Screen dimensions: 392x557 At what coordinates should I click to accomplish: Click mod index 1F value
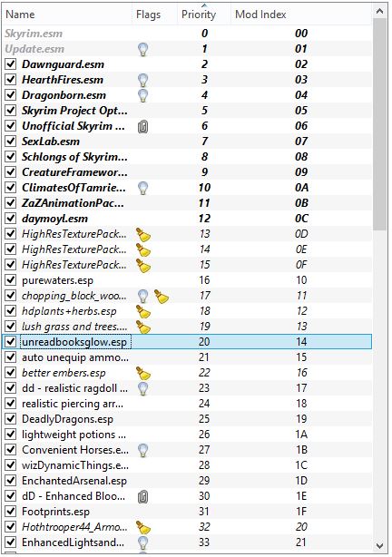point(301,512)
